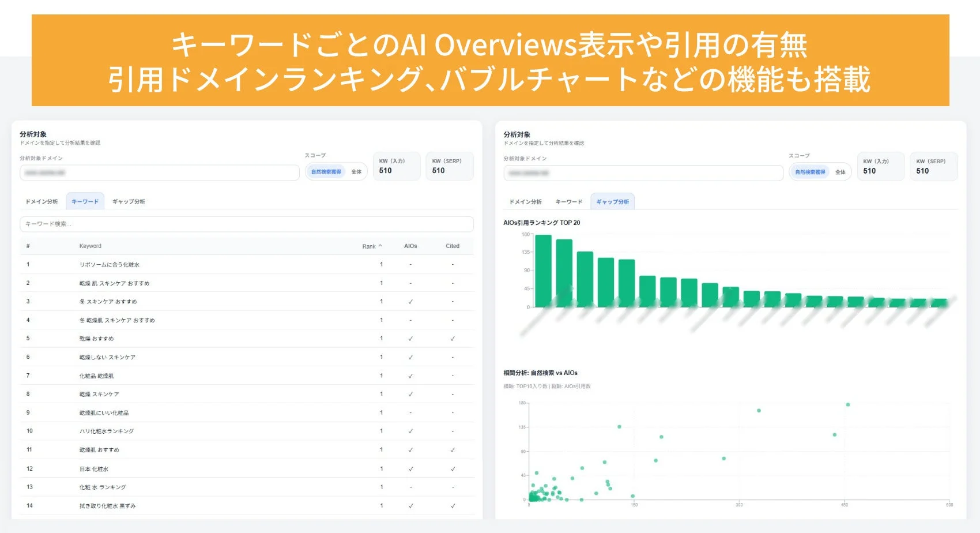Click the Cited column header
The width and height of the screenshot is (980, 533).
453,246
